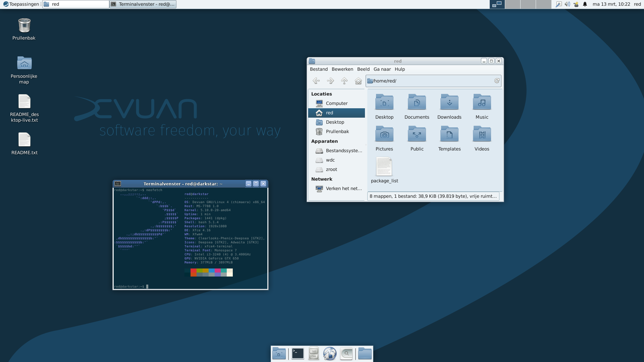This screenshot has height=362, width=644.
Task: Click the magenta swatch in neofetch output
Action: click(x=218, y=270)
